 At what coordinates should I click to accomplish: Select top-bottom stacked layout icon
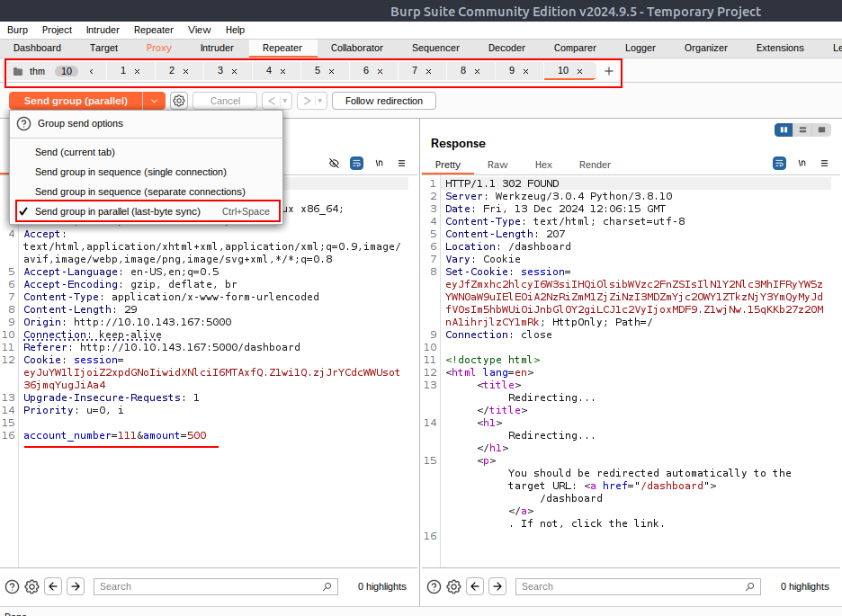(x=802, y=129)
